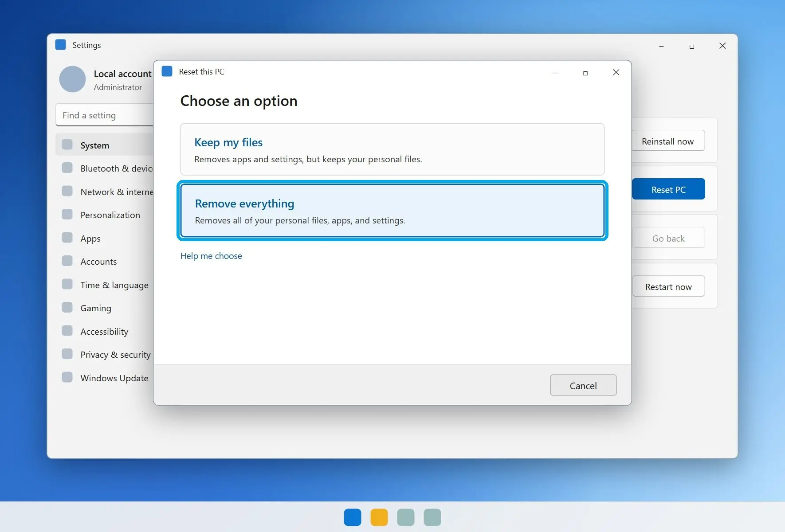Open System in the Settings sidebar
This screenshot has height=532, width=785.
(105, 145)
